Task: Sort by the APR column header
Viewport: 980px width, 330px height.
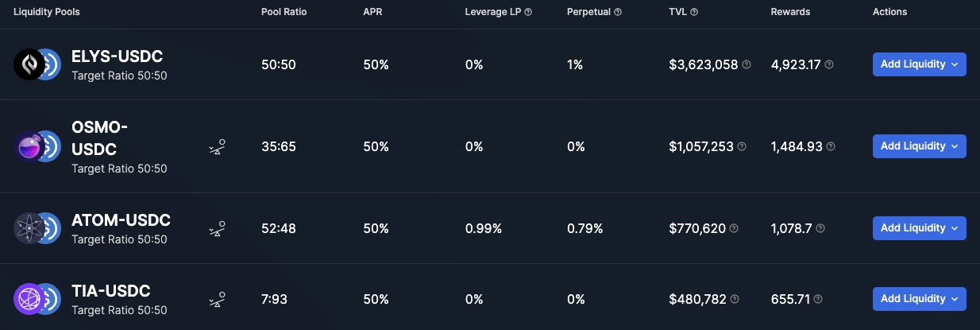Action: pyautogui.click(x=372, y=12)
